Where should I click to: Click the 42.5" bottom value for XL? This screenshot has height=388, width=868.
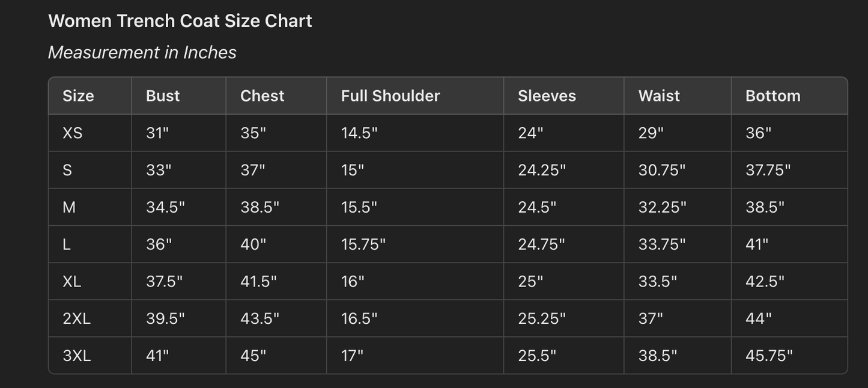point(765,282)
